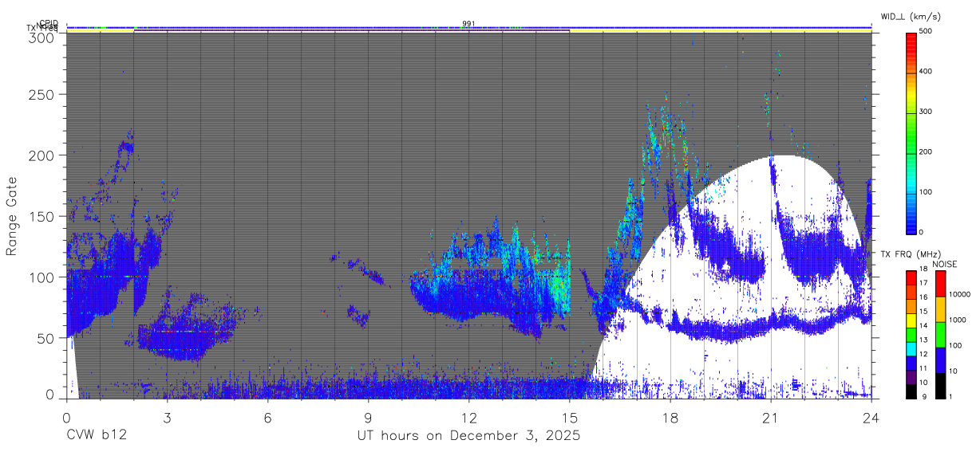Click the NOISE level color bar
Viewport: 980px width, 452px height.
(941, 335)
